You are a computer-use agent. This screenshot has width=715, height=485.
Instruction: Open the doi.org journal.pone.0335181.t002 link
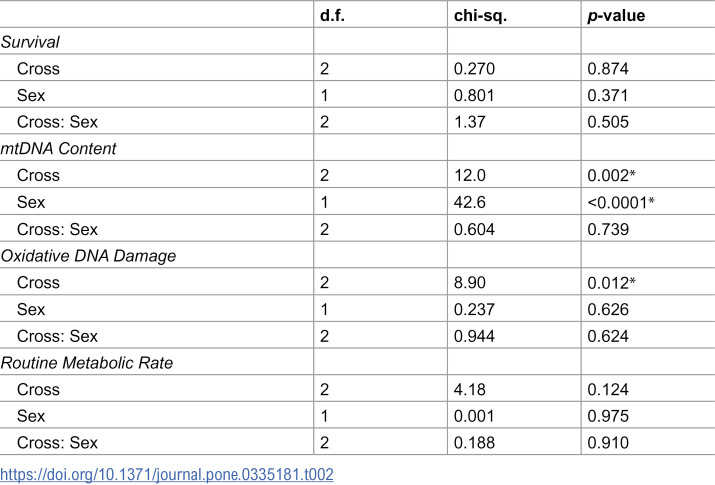[x=167, y=475]
